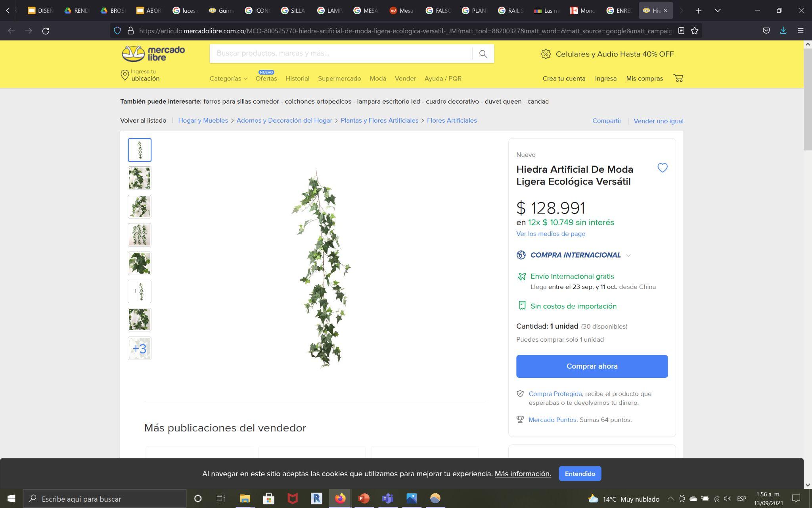Show the +3 more images thumbnail

140,348
